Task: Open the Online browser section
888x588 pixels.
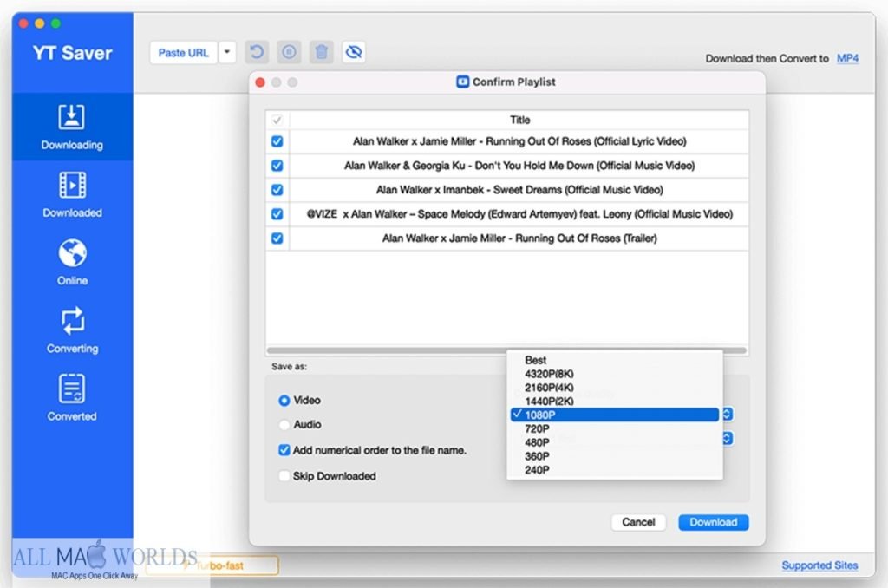Action: pyautogui.click(x=72, y=262)
